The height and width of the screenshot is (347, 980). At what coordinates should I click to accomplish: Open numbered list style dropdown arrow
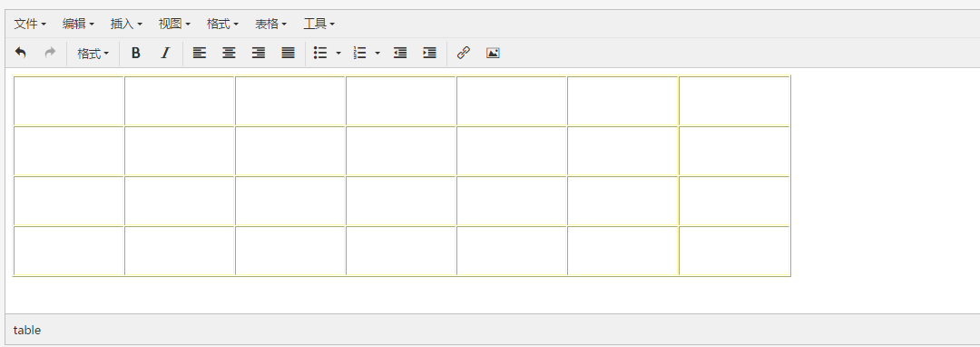(377, 54)
